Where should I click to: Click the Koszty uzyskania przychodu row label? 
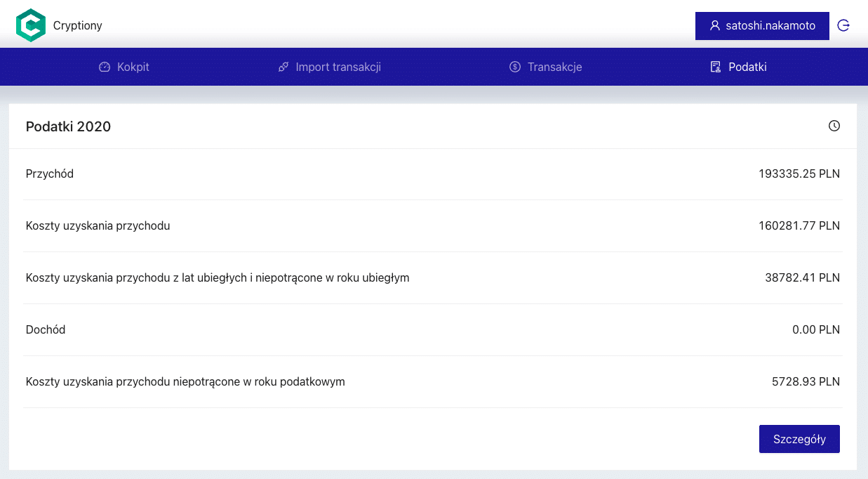click(98, 226)
